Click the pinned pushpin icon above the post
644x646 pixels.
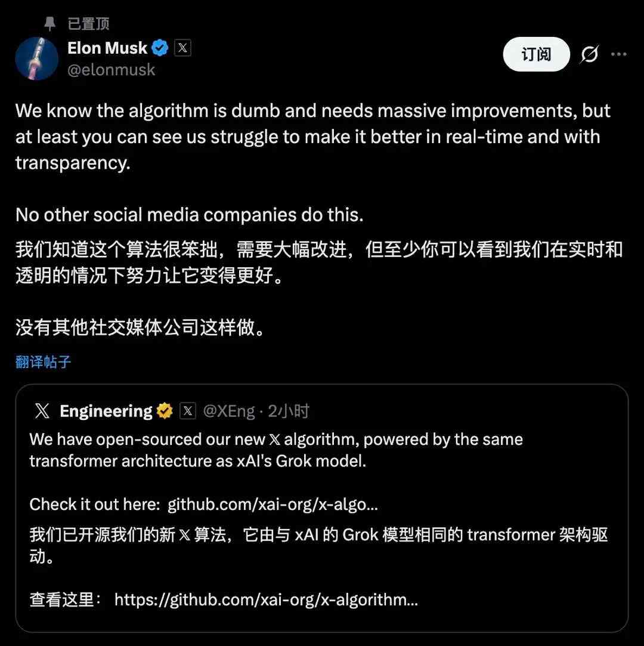(51, 23)
